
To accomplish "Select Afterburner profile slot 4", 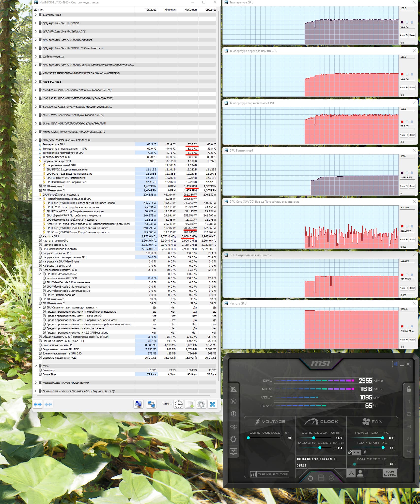I will click(x=409, y=439).
